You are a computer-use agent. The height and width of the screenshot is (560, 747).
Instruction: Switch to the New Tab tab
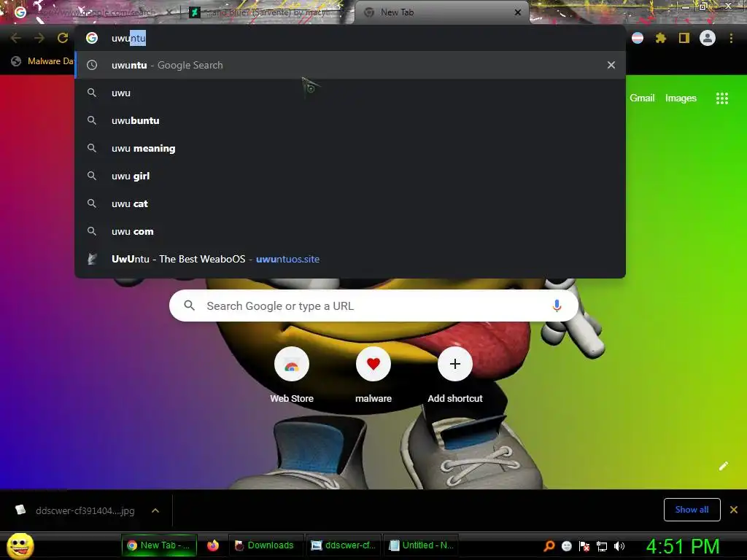[x=441, y=12]
